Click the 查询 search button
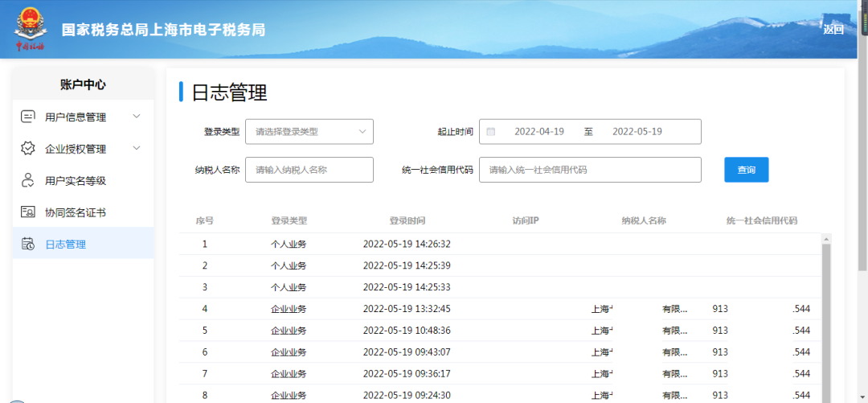This screenshot has height=403, width=868. click(x=746, y=170)
